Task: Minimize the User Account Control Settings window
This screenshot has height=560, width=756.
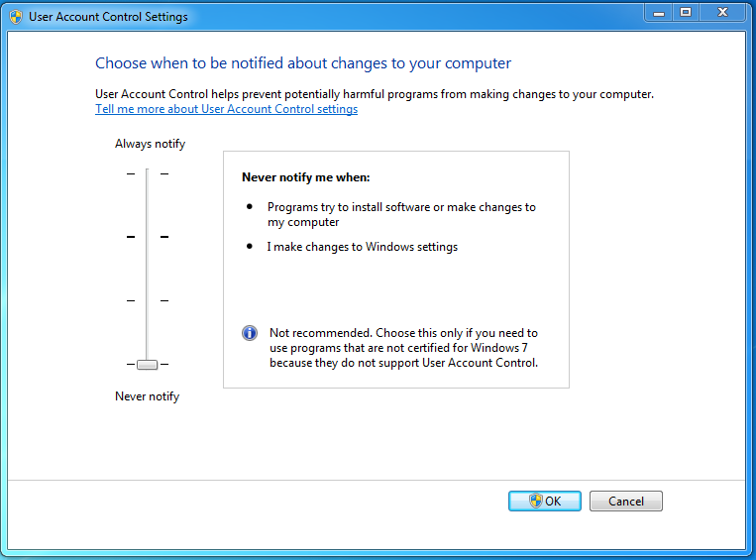Action: (x=659, y=13)
